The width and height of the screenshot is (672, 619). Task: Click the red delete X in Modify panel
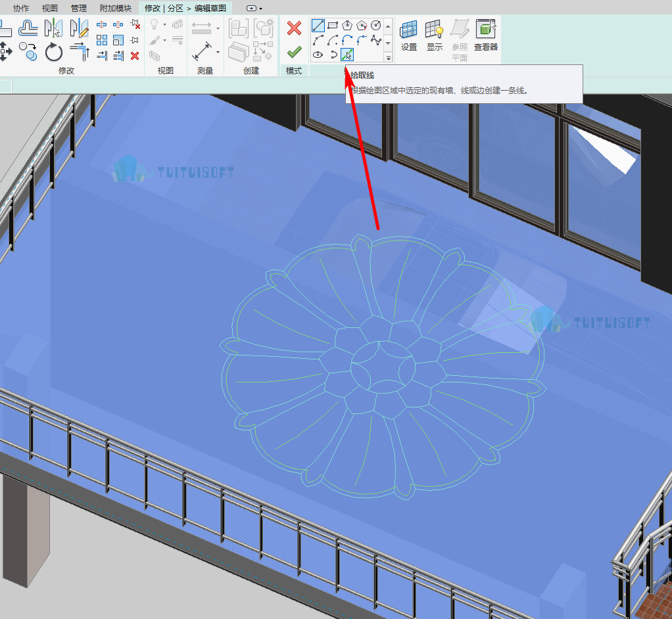tap(135, 56)
